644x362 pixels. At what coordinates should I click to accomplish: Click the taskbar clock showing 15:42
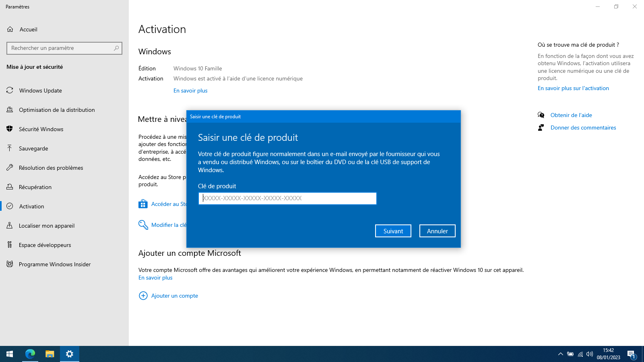(x=608, y=354)
